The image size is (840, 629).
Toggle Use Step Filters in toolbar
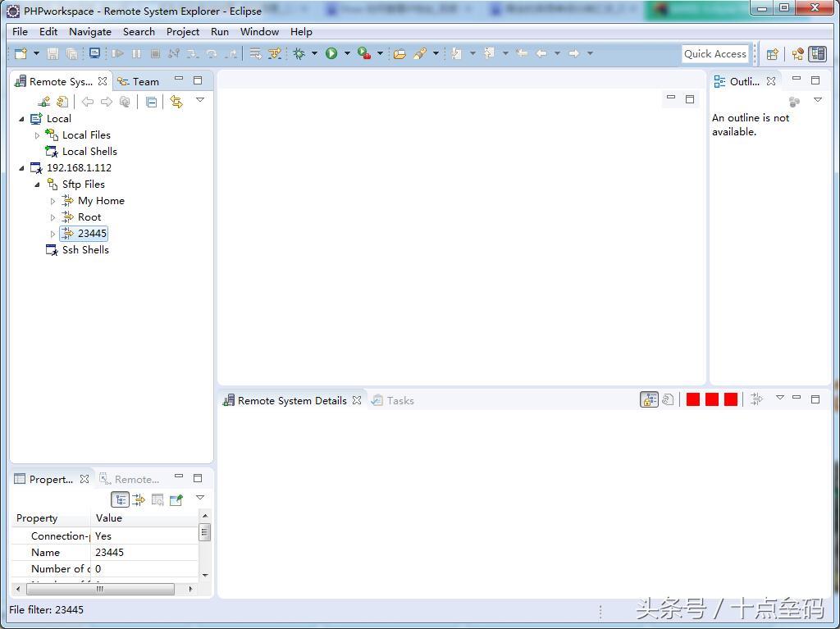click(275, 53)
